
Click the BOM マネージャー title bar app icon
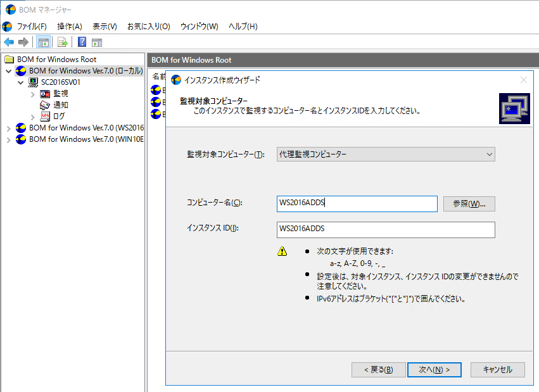tap(11, 9)
